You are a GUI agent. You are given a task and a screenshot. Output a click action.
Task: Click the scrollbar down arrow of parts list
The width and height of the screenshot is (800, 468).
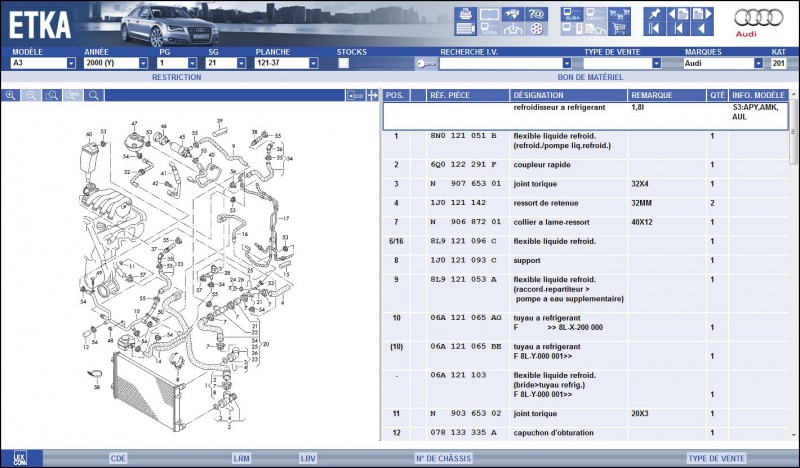coord(794,435)
